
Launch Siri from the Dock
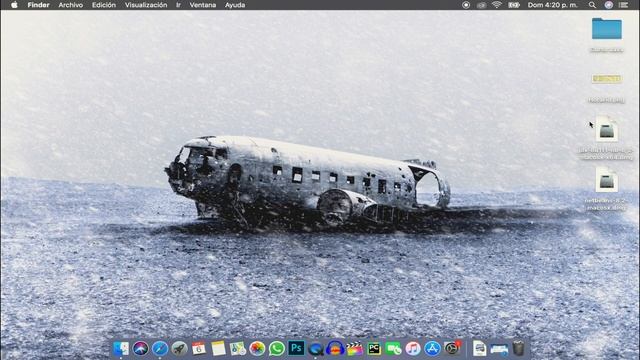click(x=140, y=349)
